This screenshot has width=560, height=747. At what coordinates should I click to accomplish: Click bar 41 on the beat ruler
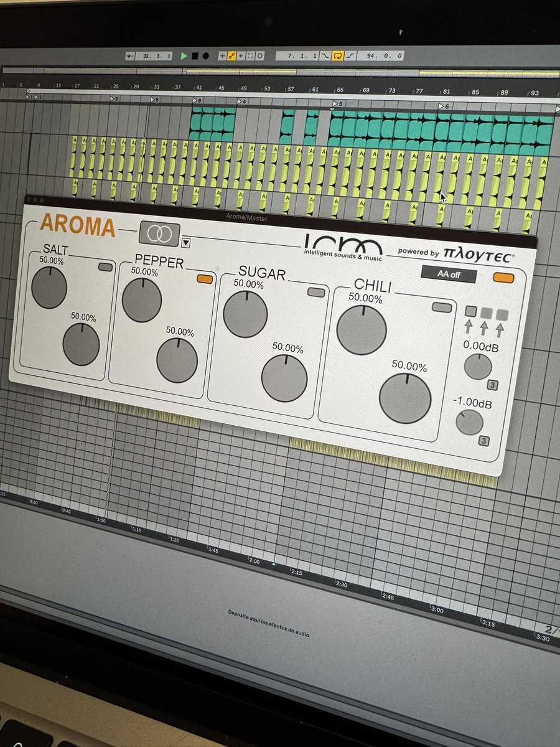198,88
